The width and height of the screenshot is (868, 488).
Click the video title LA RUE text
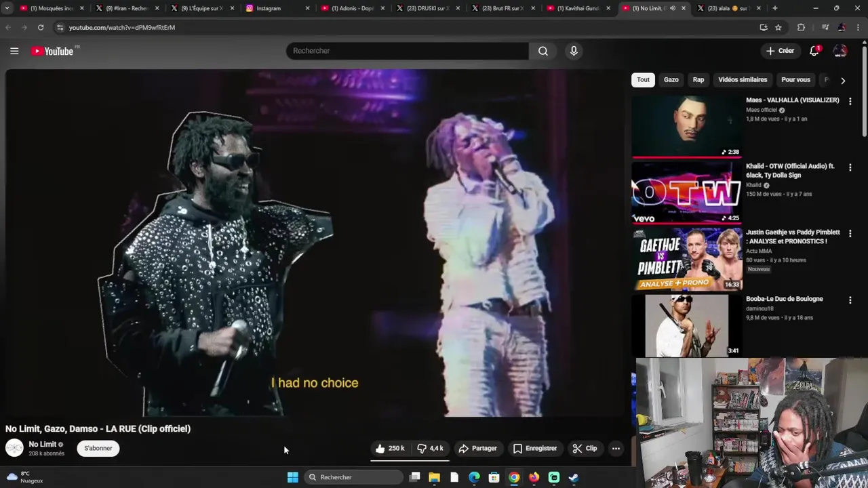click(x=98, y=428)
